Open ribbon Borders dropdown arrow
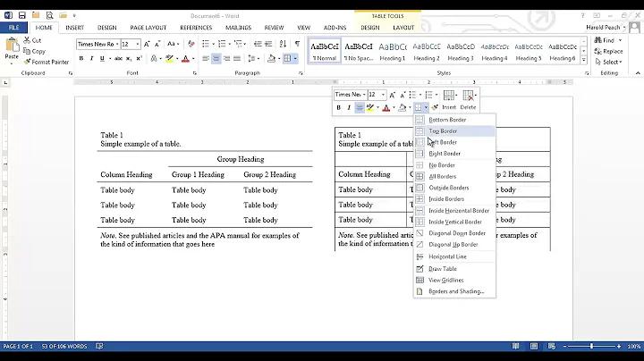Image resolution: width=644 pixels, height=361 pixels. 295,59
